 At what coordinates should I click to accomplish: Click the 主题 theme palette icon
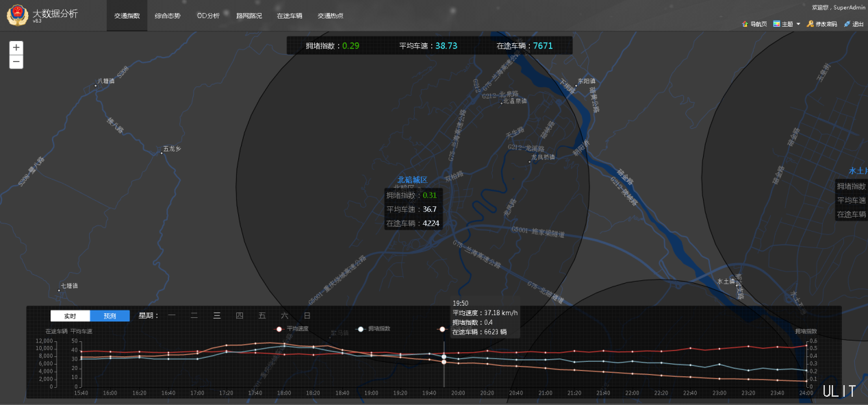(777, 24)
